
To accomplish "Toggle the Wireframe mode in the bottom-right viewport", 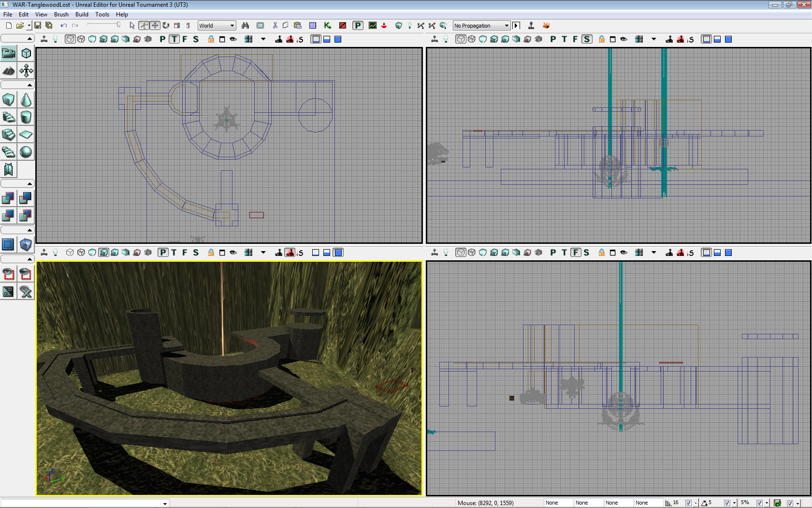I will tap(461, 253).
